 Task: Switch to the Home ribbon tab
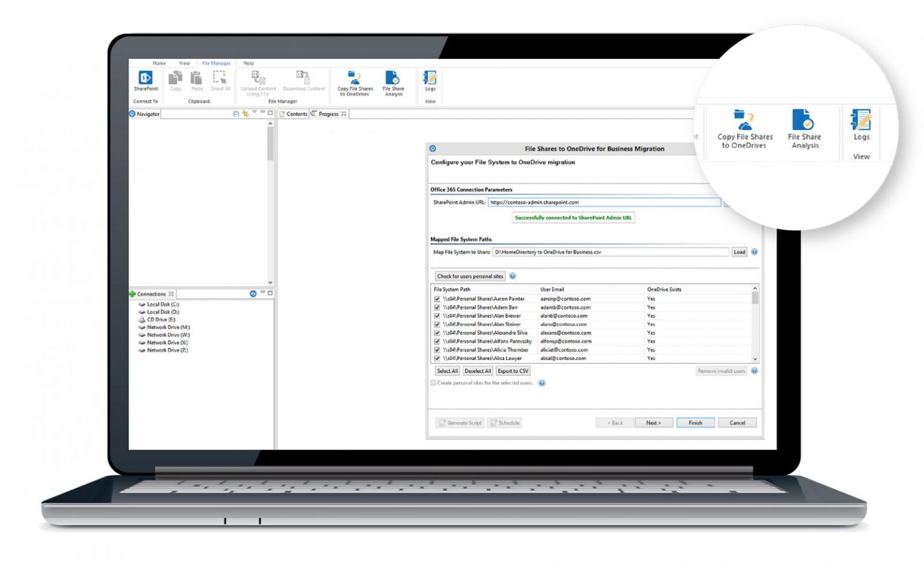coord(159,63)
